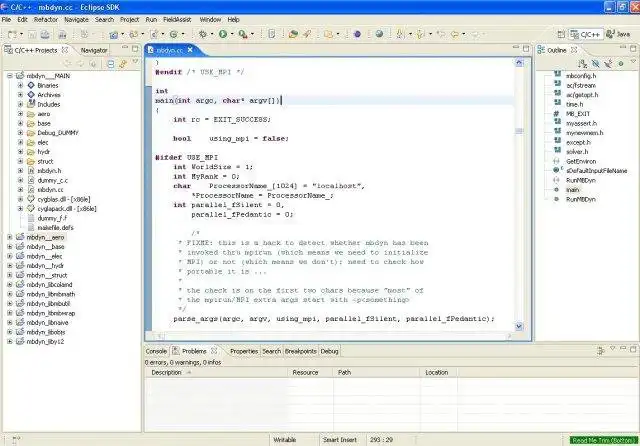This screenshot has height=446, width=640.
Task: Open the New wizard dropdown arrow
Action: 21,35
